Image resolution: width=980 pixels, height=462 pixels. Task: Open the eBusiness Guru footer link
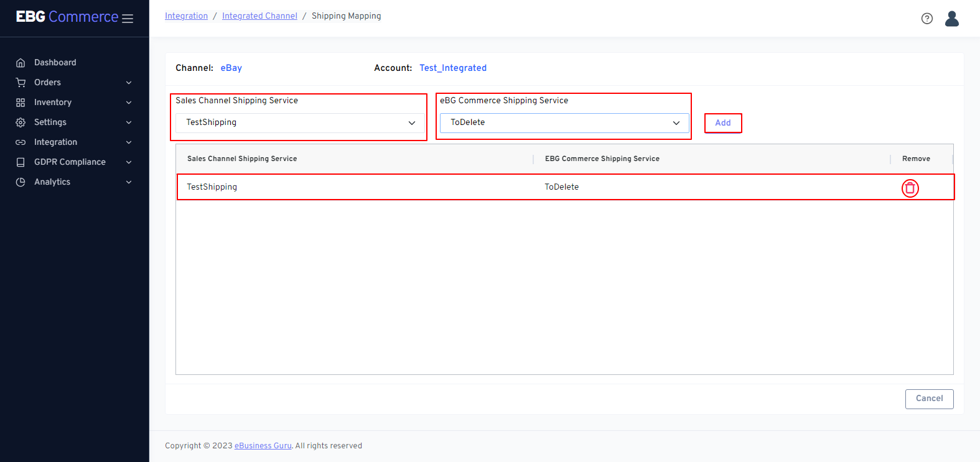click(x=263, y=446)
